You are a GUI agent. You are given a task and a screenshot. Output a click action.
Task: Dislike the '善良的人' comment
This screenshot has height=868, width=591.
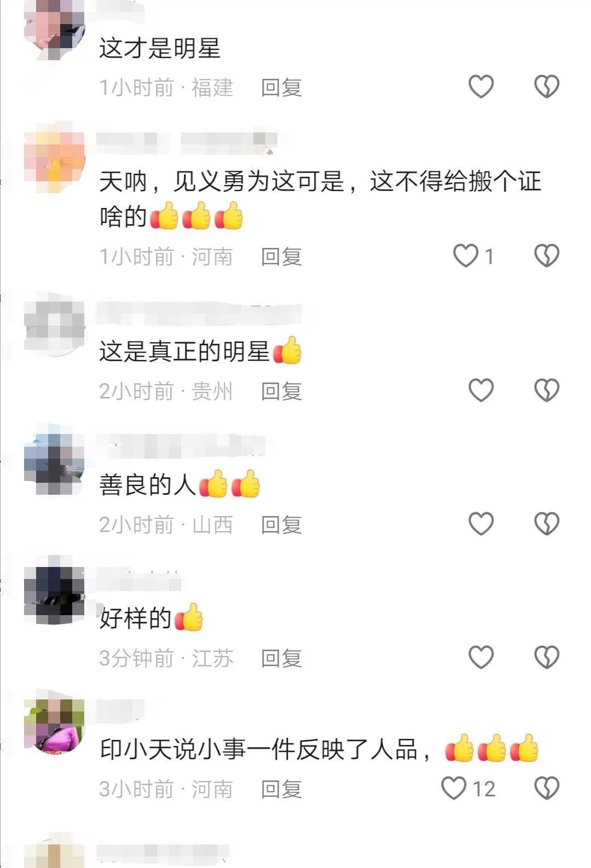pos(547,524)
